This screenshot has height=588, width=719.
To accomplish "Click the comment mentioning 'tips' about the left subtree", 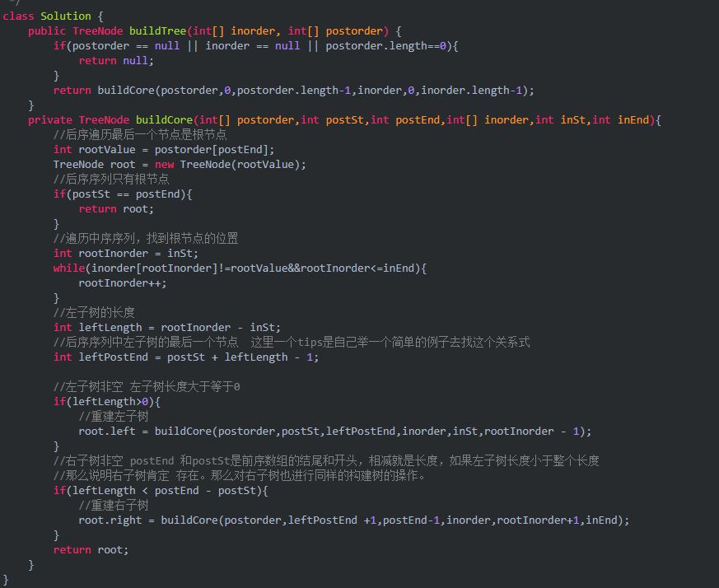I will (292, 343).
